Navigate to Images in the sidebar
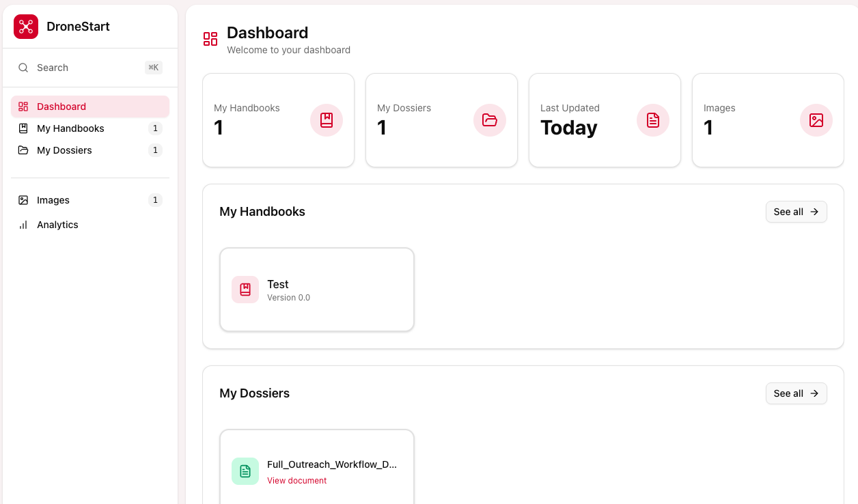Screen dimensions: 858x504 (x=53, y=200)
